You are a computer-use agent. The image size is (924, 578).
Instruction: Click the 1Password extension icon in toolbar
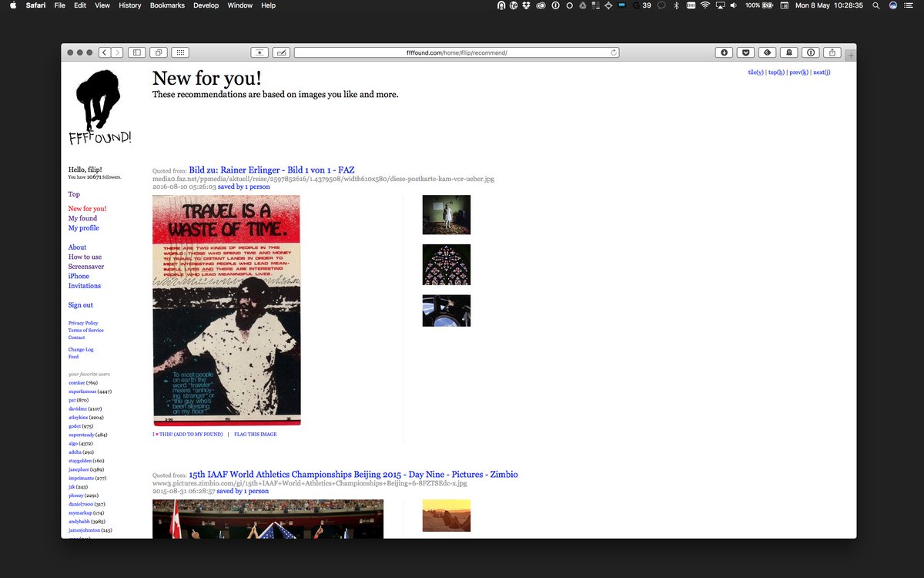pyautogui.click(x=811, y=52)
